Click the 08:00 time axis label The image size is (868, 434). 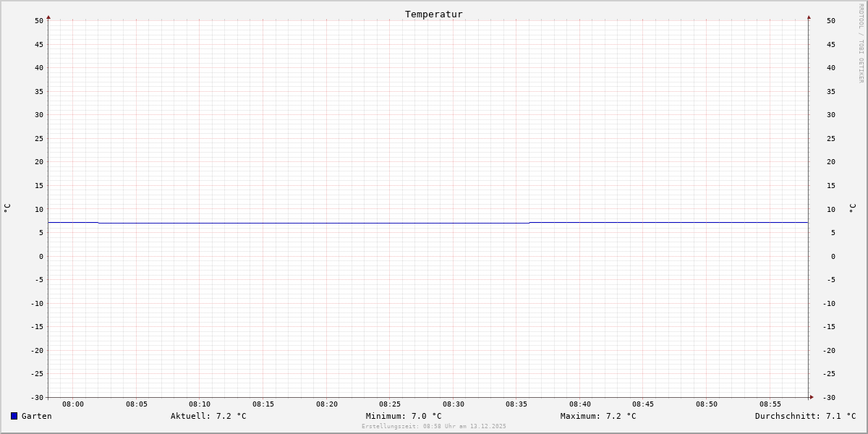[73, 404]
